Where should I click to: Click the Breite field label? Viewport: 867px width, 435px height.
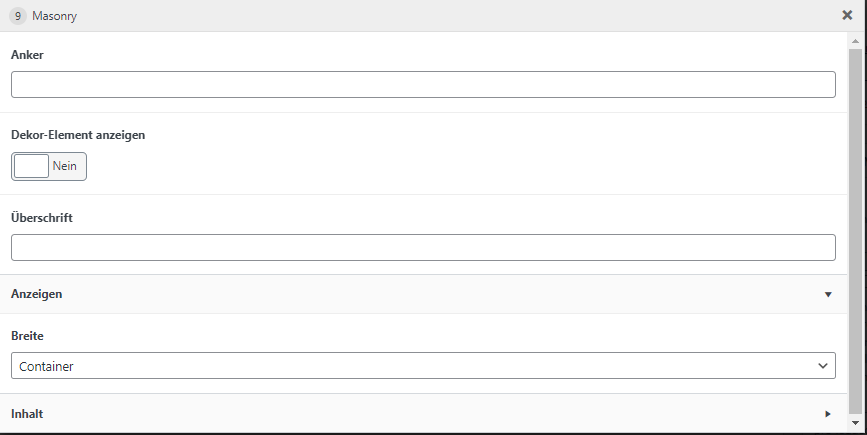coord(27,336)
